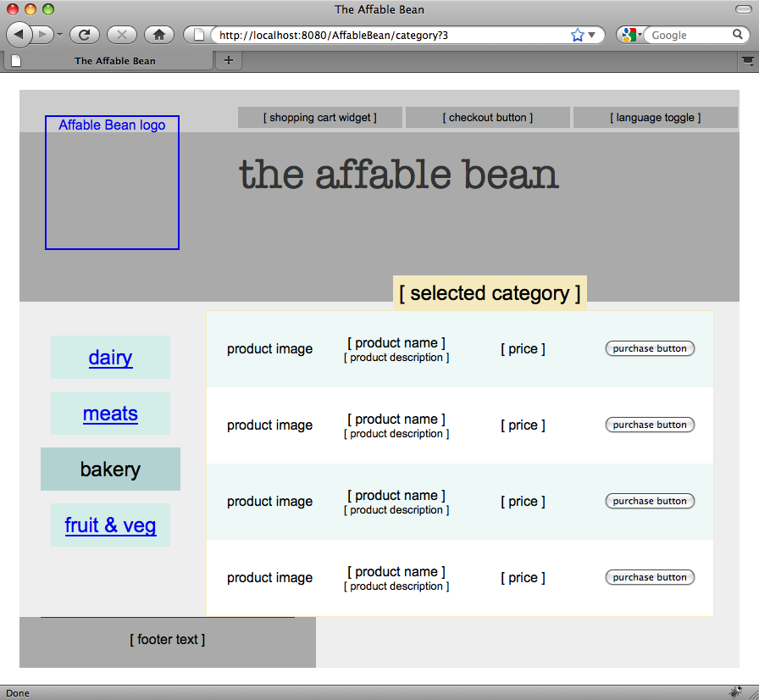The width and height of the screenshot is (759, 700).
Task: Select the 'The Affable Bean' browser tab
Action: point(114,61)
